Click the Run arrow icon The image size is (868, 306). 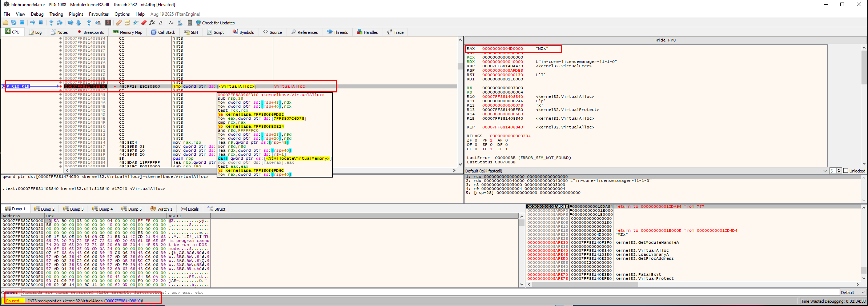[x=33, y=23]
